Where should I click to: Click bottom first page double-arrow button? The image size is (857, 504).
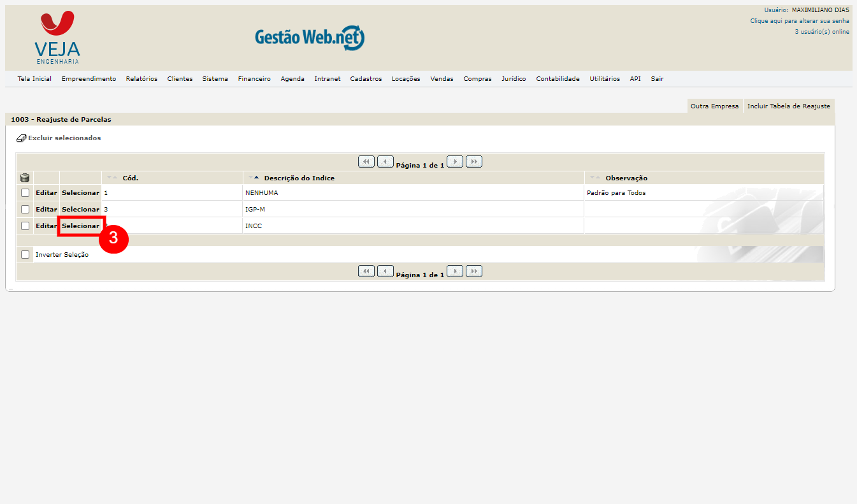pos(366,271)
